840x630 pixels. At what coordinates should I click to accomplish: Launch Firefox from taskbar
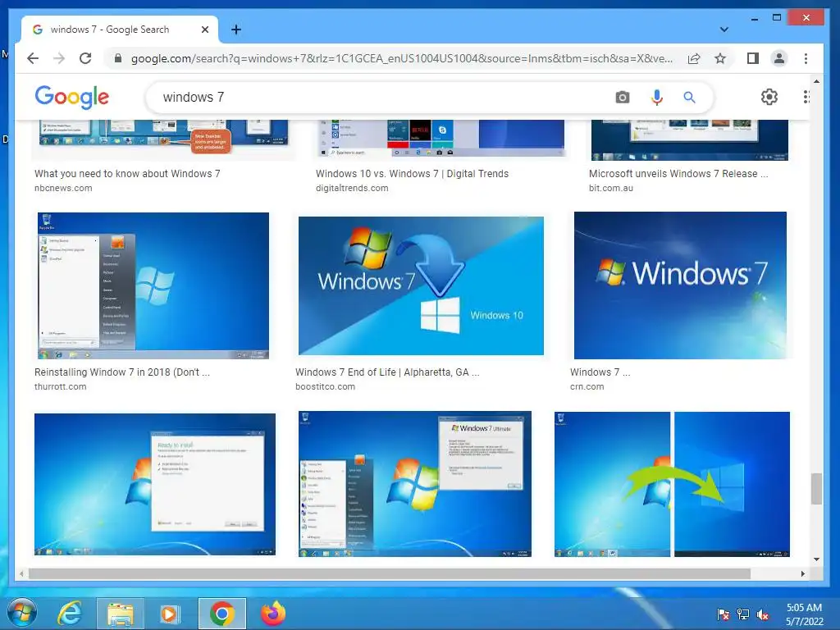pos(273,614)
